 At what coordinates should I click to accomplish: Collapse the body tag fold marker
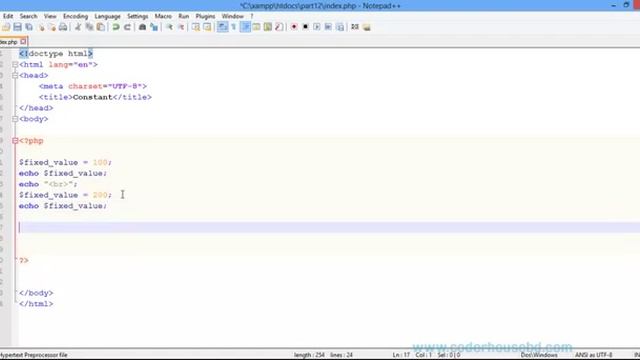click(15, 119)
